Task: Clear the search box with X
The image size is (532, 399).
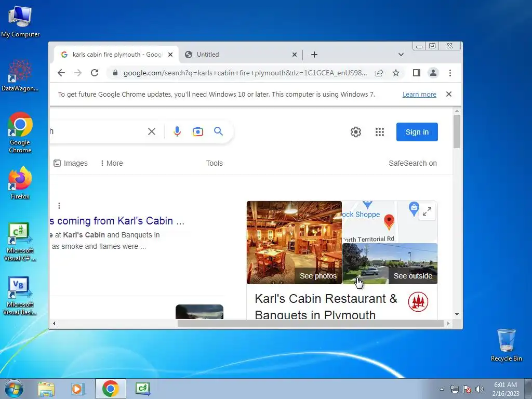Action: (152, 131)
